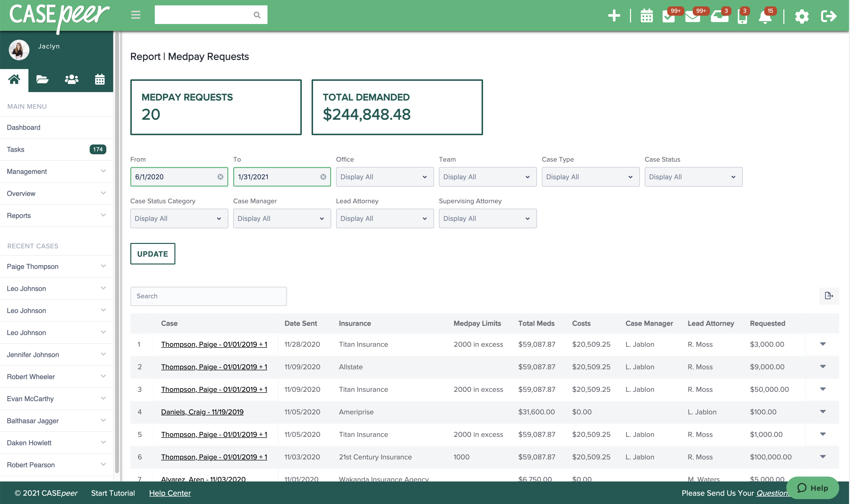Open the Cases folder icon in sidebar

pos(42,80)
